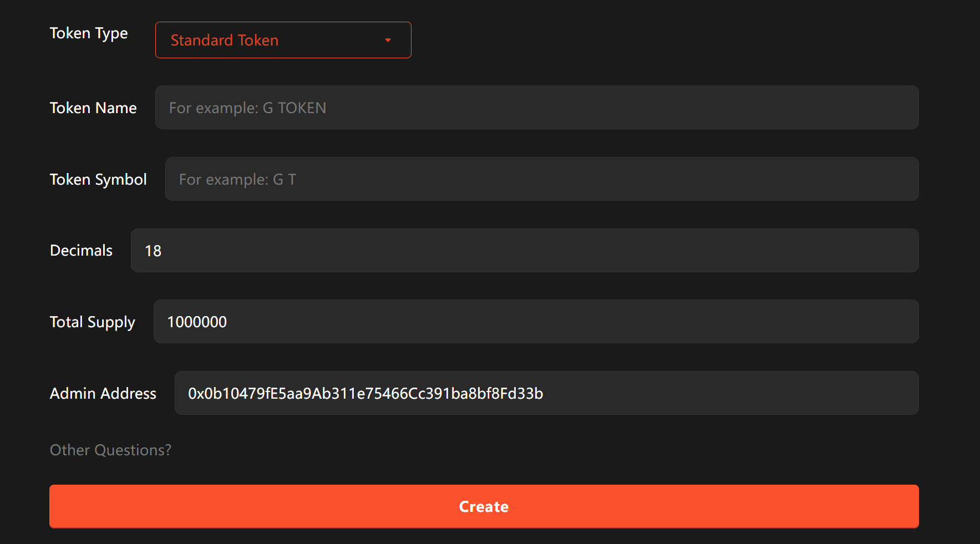Click the Total Supply label
This screenshot has height=544, width=980.
click(x=92, y=322)
